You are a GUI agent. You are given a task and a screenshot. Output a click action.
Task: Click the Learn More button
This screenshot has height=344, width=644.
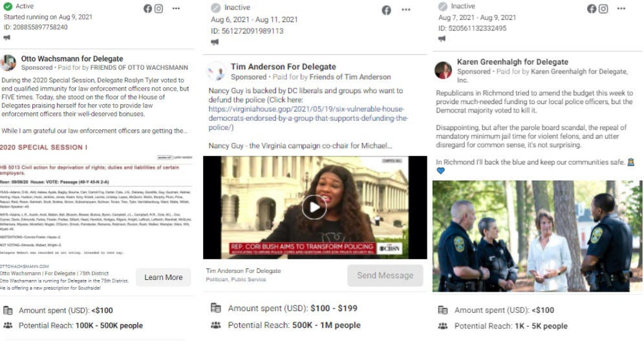pos(164,277)
